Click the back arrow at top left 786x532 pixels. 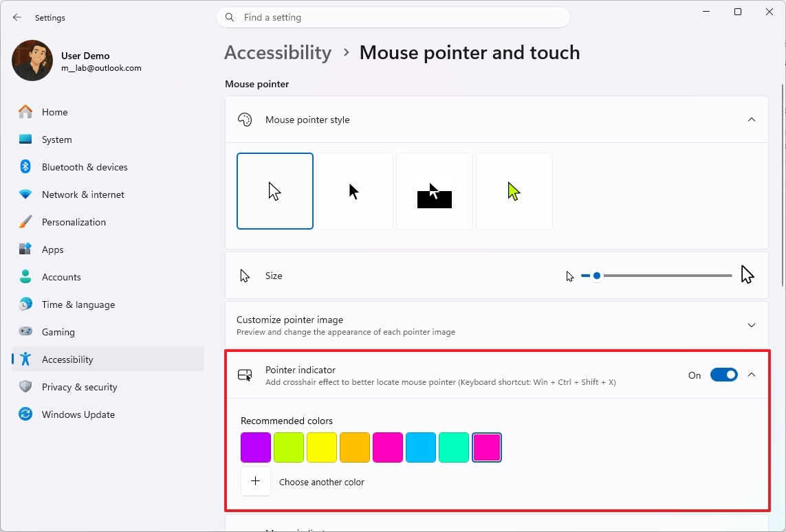(17, 17)
